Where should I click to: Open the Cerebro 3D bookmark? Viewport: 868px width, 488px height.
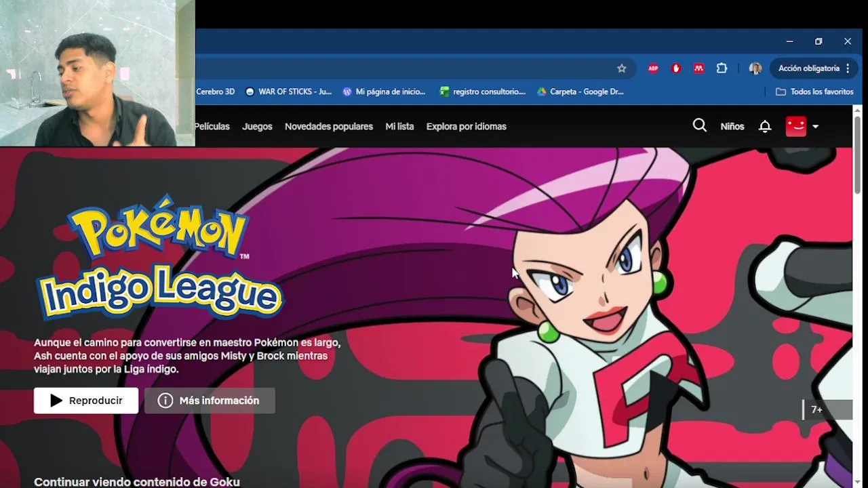coord(215,91)
